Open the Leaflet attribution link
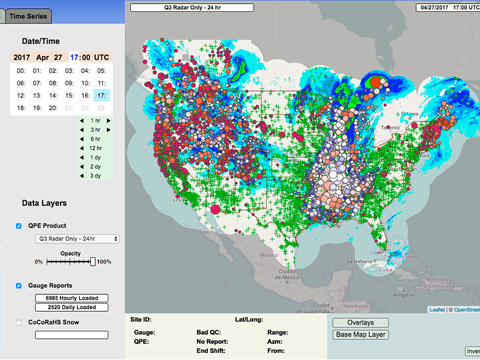The height and width of the screenshot is (360, 480). [x=437, y=310]
